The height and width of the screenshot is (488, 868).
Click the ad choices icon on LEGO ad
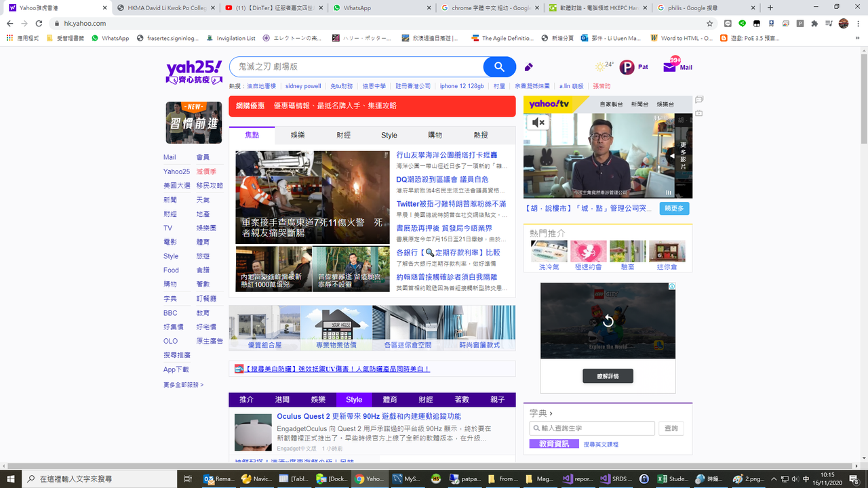coord(672,286)
